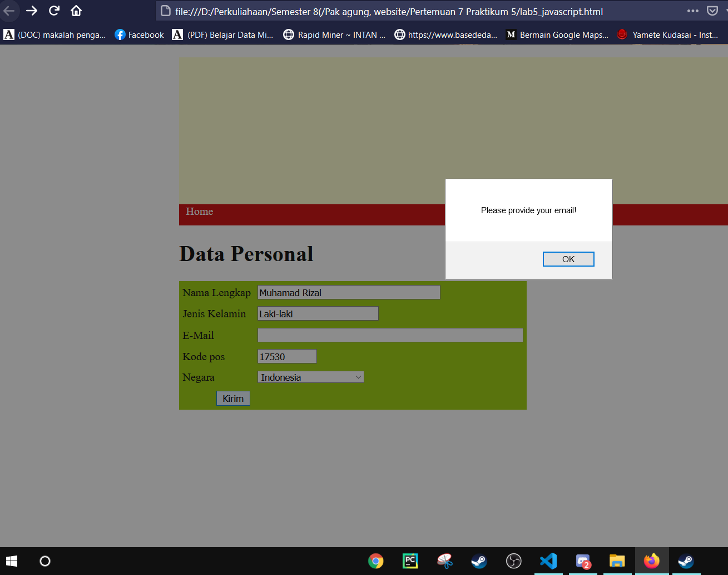Open the Rapid Miner ~ INTAN bookmark
Viewport: 728px width, 575px height.
pos(334,35)
